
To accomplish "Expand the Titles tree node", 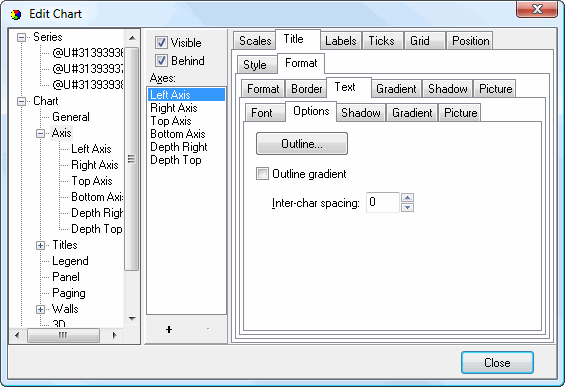I will point(40,245).
